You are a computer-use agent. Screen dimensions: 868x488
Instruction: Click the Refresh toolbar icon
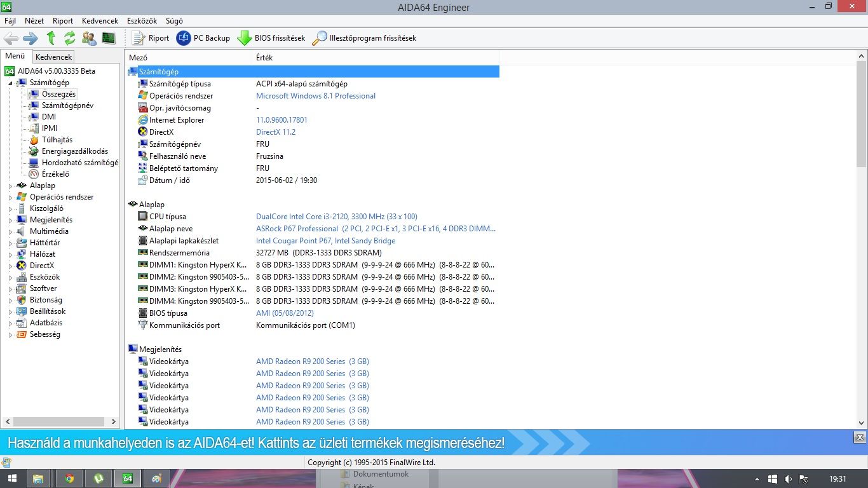[70, 38]
